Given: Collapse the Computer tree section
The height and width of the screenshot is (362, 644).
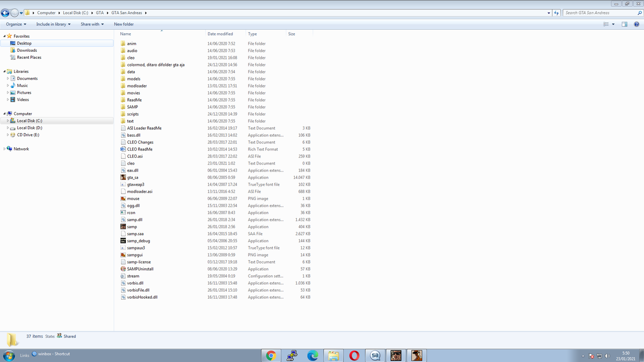Looking at the screenshot, I should pos(5,114).
